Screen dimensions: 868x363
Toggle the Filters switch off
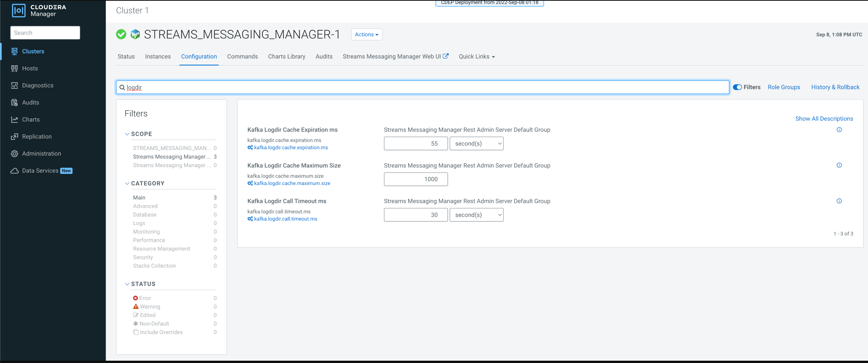coord(737,87)
